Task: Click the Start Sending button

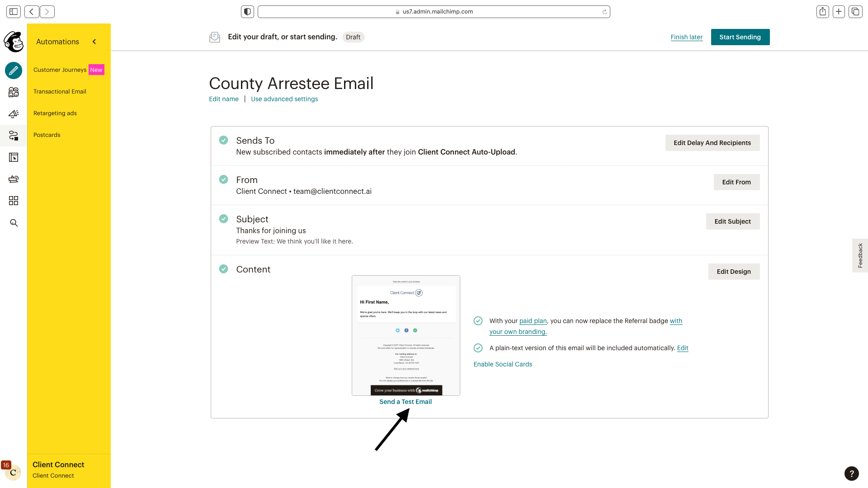Action: (740, 37)
